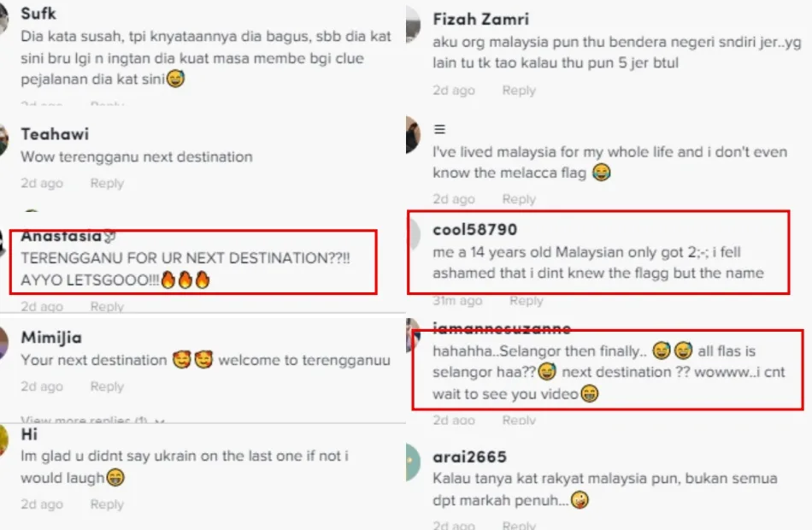Reply to Anastasia's TERENGGANU comment
Viewport: 812px width, 530px height.
(x=107, y=307)
